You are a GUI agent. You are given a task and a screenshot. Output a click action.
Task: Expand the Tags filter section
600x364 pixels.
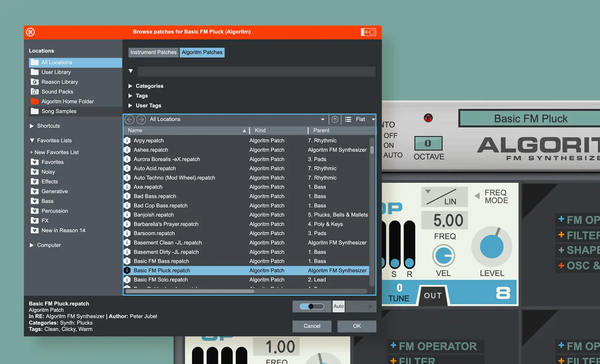(130, 96)
